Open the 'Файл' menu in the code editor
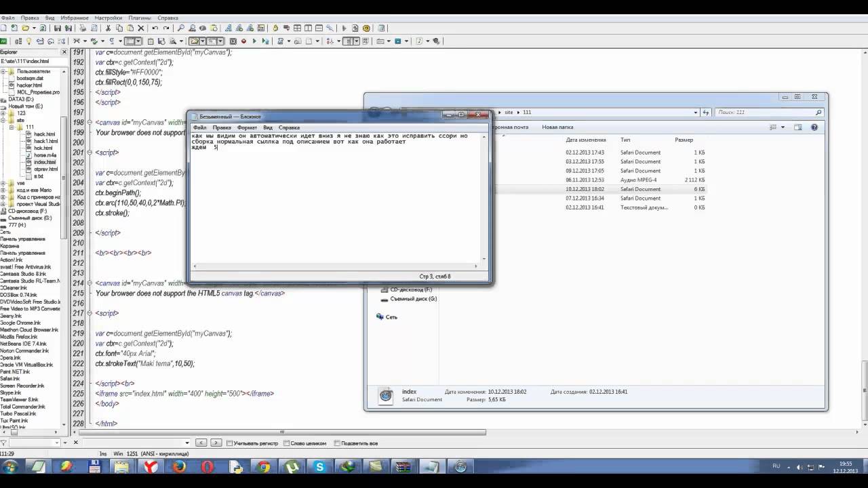 coord(7,18)
